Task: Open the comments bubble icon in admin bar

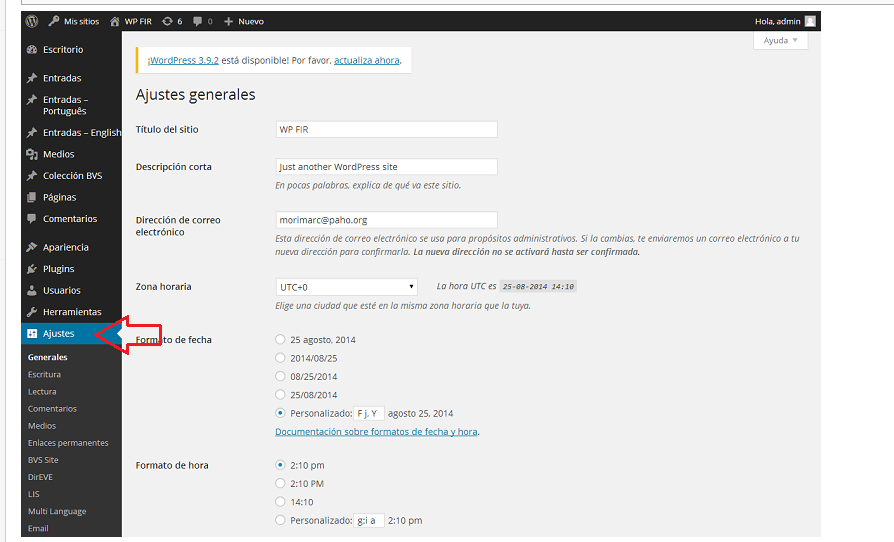Action: tap(197, 21)
